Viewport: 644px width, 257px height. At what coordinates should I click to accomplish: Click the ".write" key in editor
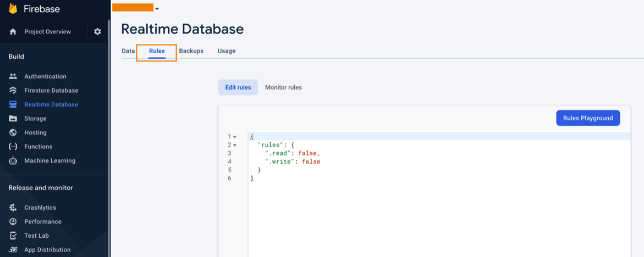tap(280, 161)
